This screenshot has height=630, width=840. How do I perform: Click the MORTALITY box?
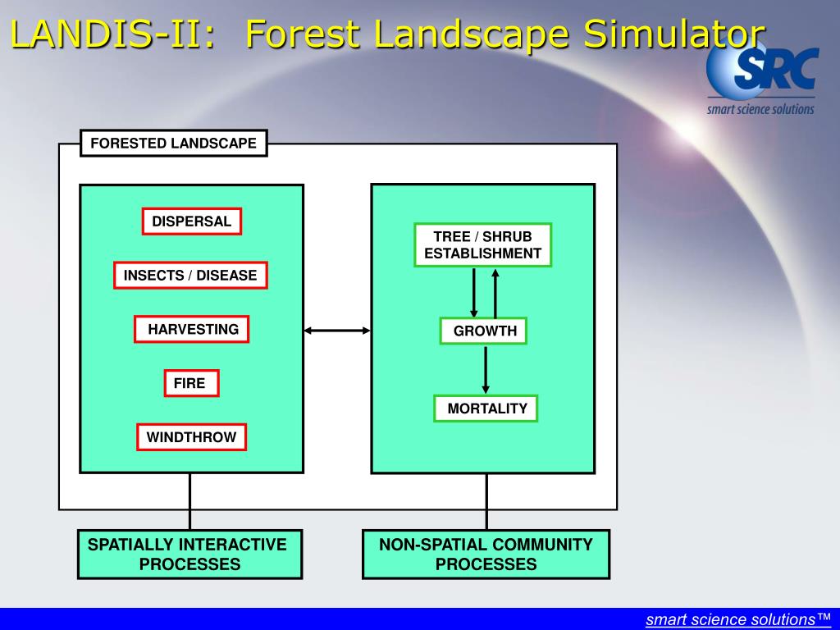[x=486, y=409]
